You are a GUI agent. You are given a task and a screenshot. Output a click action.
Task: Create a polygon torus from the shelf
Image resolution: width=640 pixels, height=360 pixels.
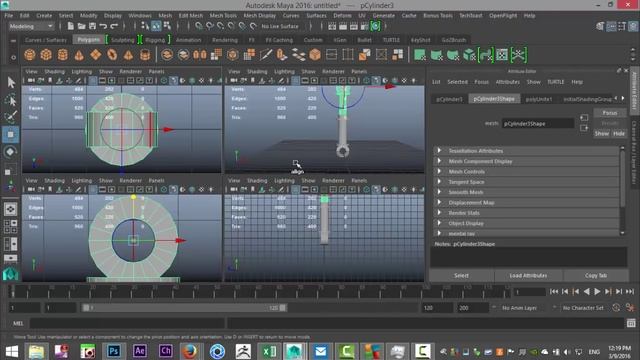point(112,55)
